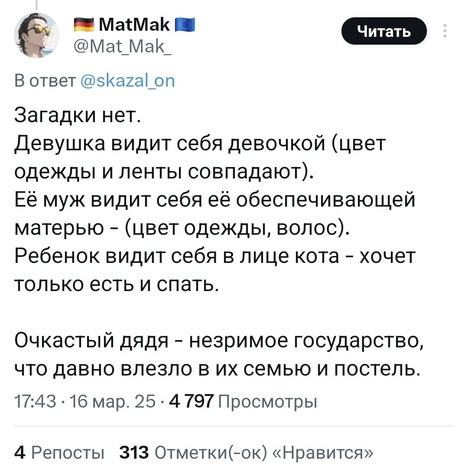Open the MatMak display name
468x476 pixels.
(x=134, y=25)
